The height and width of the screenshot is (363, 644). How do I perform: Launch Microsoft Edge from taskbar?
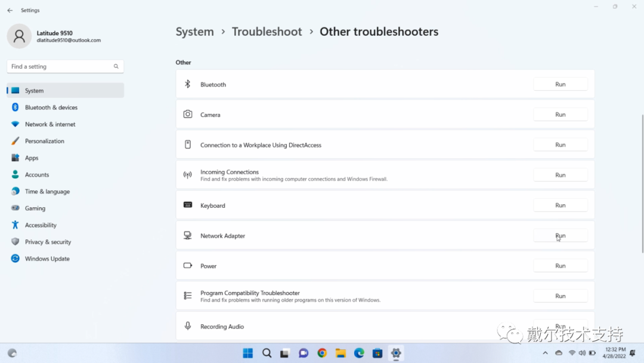359,353
